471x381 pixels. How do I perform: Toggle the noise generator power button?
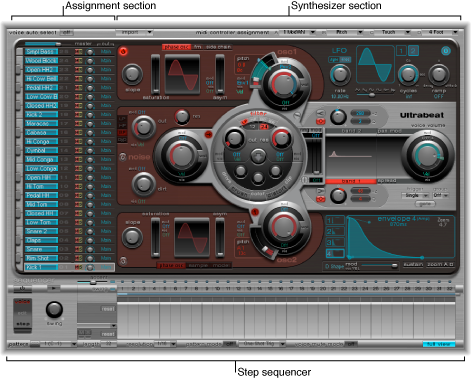(x=123, y=157)
